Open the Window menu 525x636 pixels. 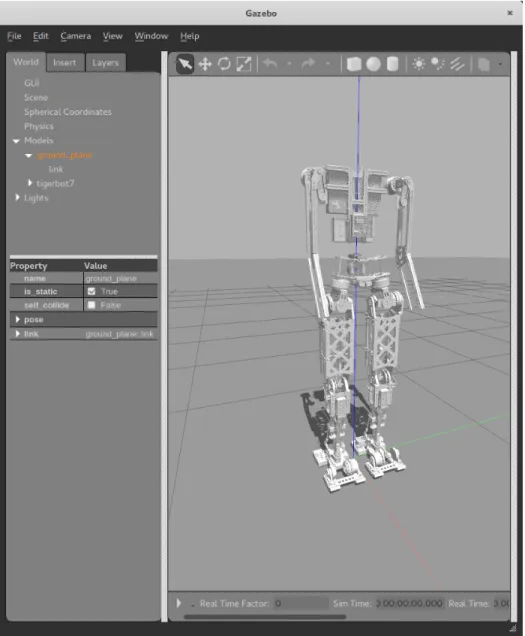(151, 36)
